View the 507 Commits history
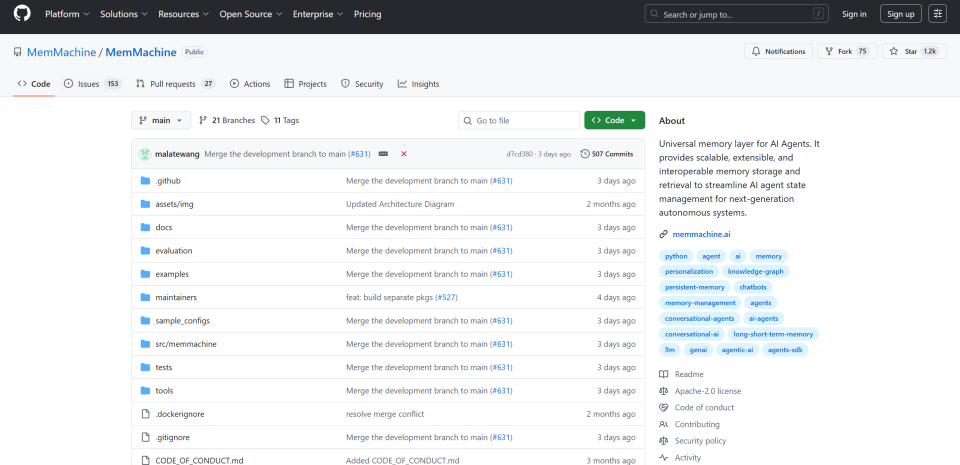This screenshot has width=960, height=465. (x=607, y=154)
